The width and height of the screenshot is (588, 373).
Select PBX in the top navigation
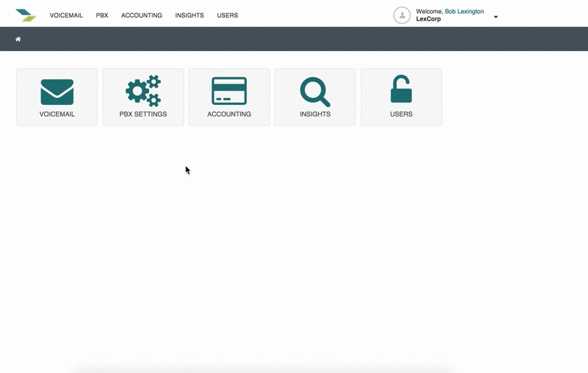[x=102, y=15]
